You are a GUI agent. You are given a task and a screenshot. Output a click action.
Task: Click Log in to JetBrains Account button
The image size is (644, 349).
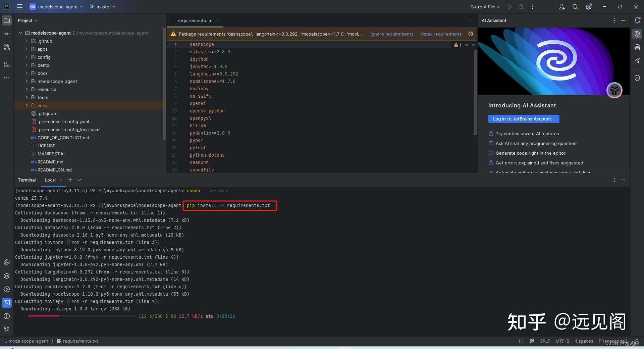point(524,119)
